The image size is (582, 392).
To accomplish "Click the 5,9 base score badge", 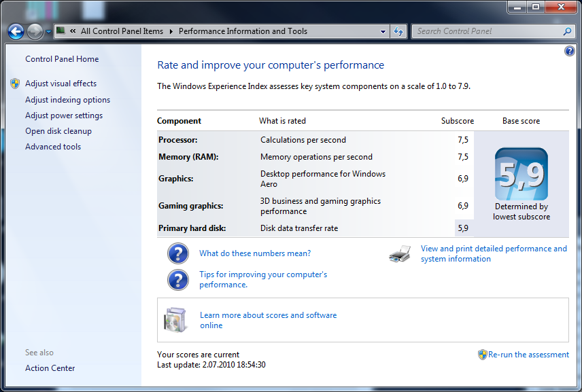I will tap(521, 174).
